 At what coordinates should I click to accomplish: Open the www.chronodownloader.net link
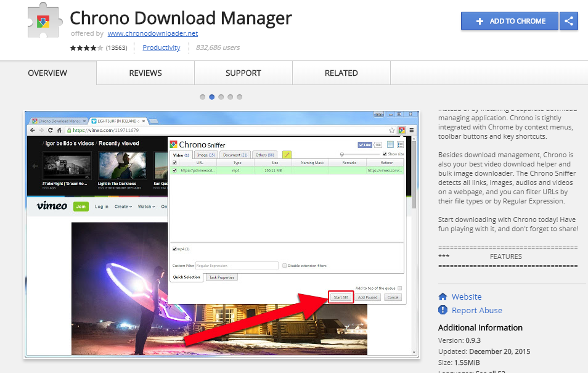click(x=153, y=33)
